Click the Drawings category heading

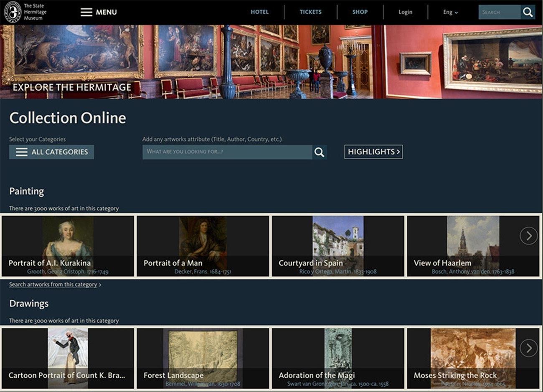(x=29, y=303)
